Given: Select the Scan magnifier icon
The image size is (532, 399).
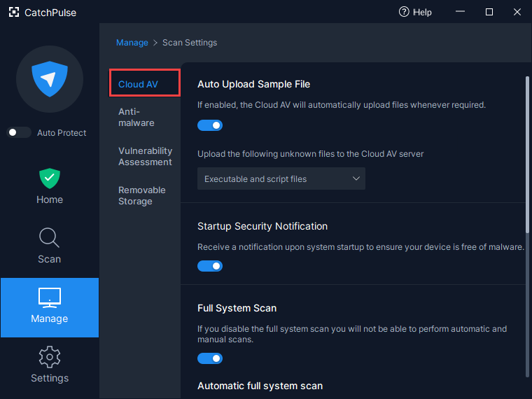Looking at the screenshot, I should pyautogui.click(x=50, y=237).
